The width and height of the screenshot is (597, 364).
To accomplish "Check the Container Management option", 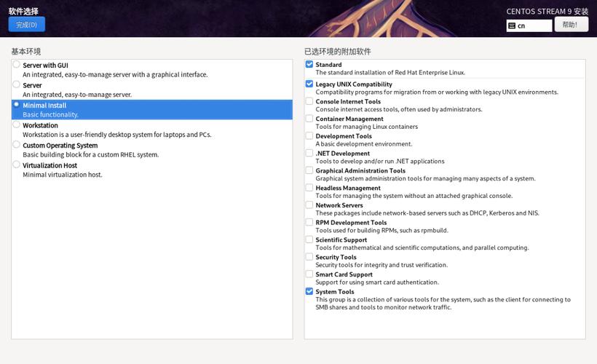I will coord(309,119).
